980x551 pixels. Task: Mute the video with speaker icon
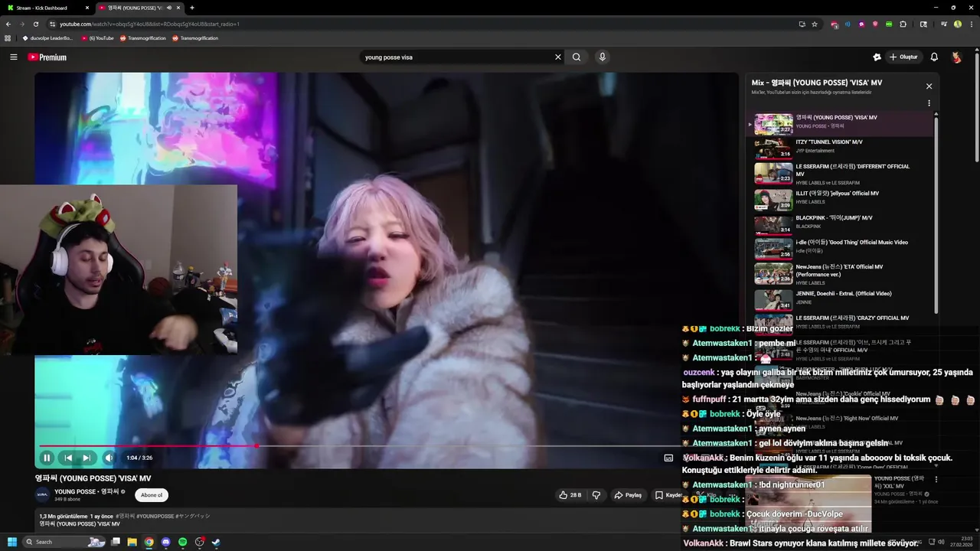(x=109, y=458)
